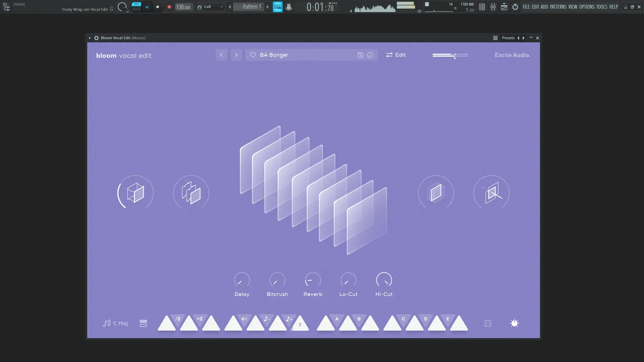Toggle the stacked bars layout switch

click(x=143, y=323)
